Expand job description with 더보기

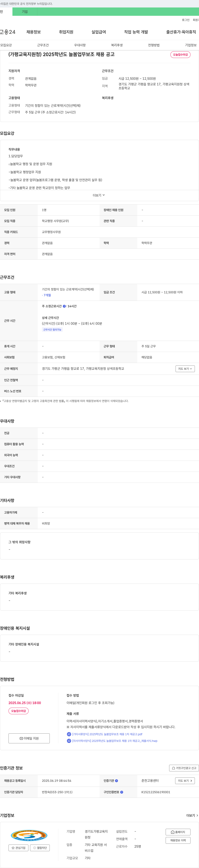click(99, 195)
